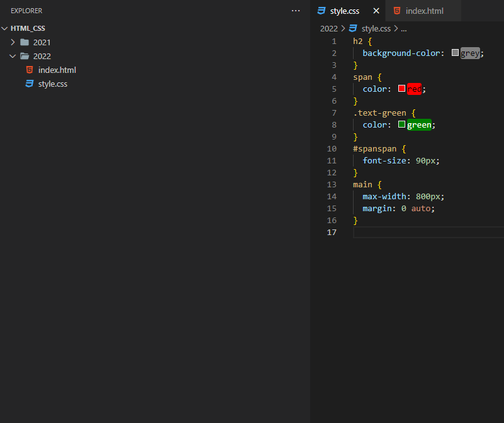Select style.css in the file tree
The height and width of the screenshot is (423, 504).
click(52, 84)
